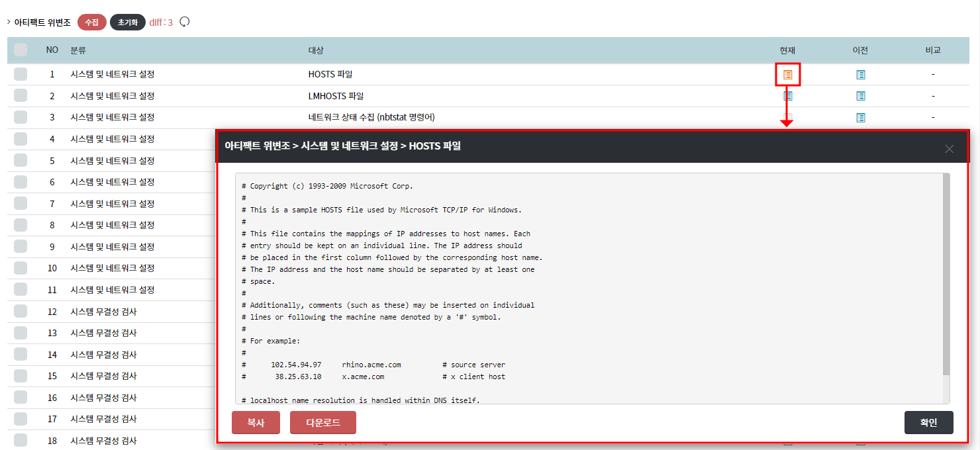The width and height of the screenshot is (980, 450).
Task: Click the 다운로드 download button
Action: (323, 423)
